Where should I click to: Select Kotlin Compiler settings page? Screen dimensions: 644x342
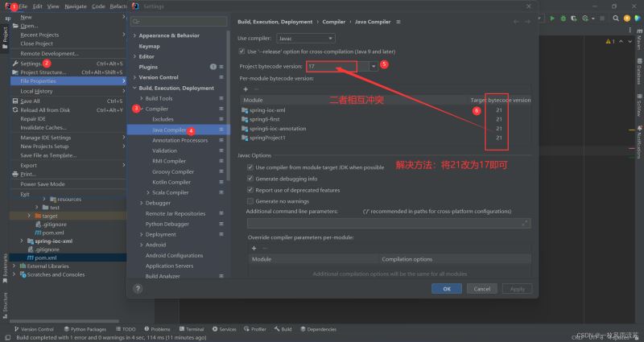(171, 183)
